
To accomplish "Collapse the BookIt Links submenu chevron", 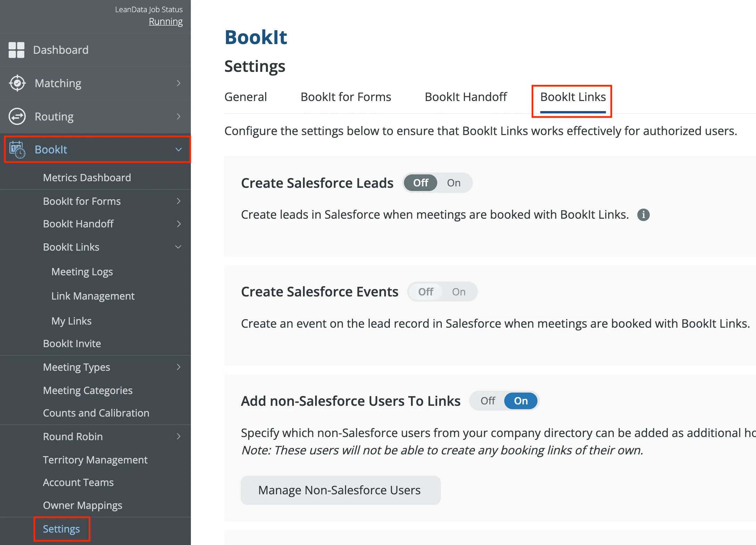I will point(178,247).
